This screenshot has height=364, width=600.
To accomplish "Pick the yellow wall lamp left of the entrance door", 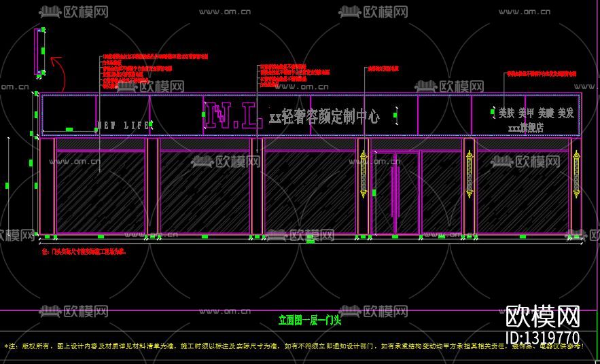I will 364,174.
